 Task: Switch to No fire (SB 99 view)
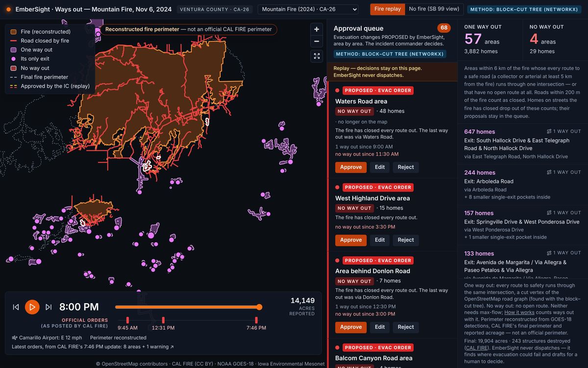click(434, 9)
